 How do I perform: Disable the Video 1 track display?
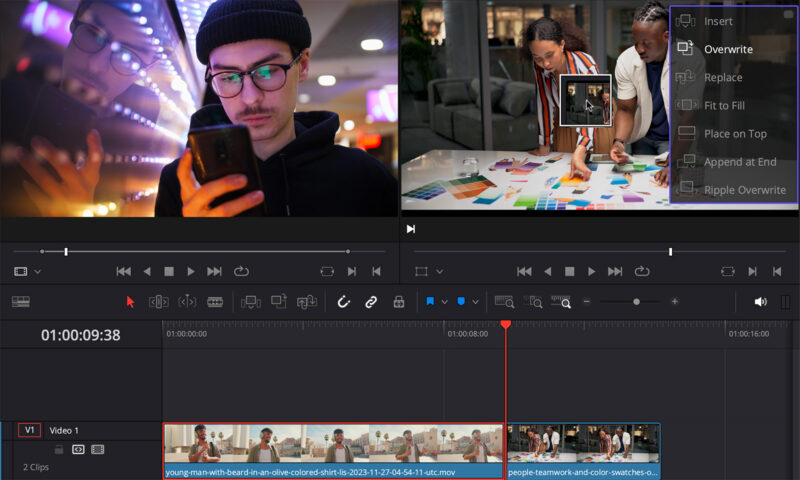pyautogui.click(x=97, y=449)
